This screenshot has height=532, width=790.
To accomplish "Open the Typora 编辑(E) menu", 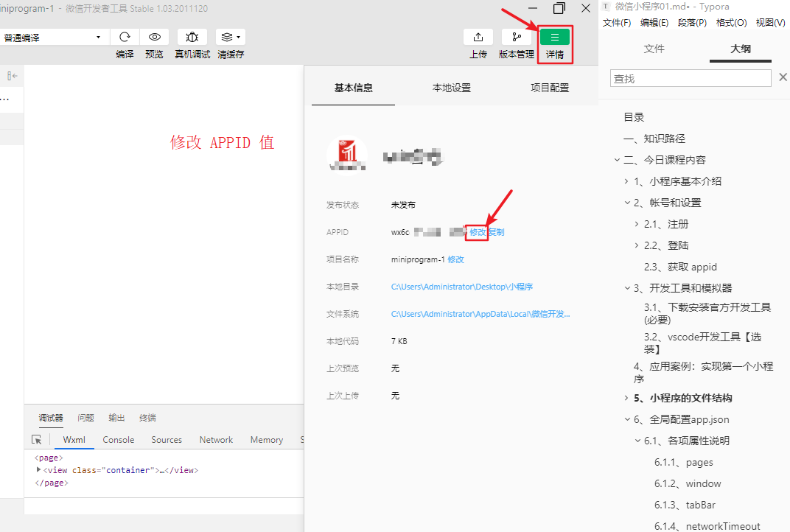I will (654, 23).
